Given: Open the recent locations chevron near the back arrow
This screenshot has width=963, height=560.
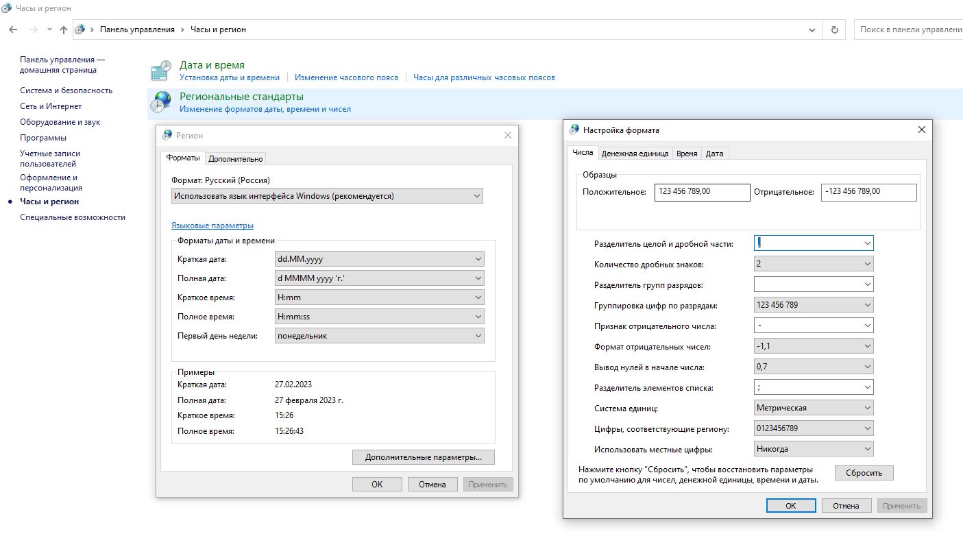Looking at the screenshot, I should 49,29.
